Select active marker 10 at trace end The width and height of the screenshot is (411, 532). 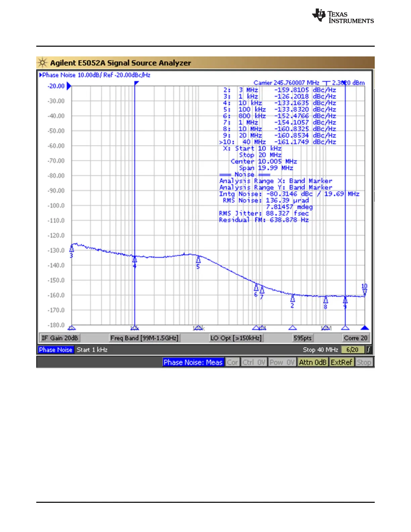(x=365, y=290)
